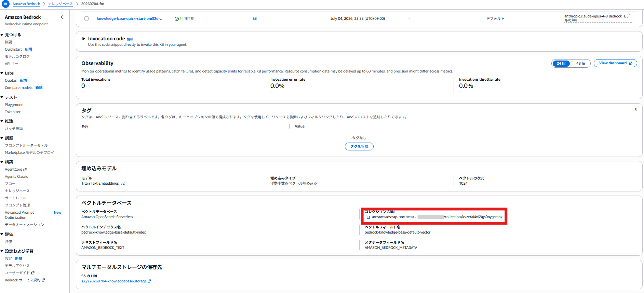Open the Amazon Bedrock breadcrumb link
Screen dimensions: 644x293
[x=26, y=4]
